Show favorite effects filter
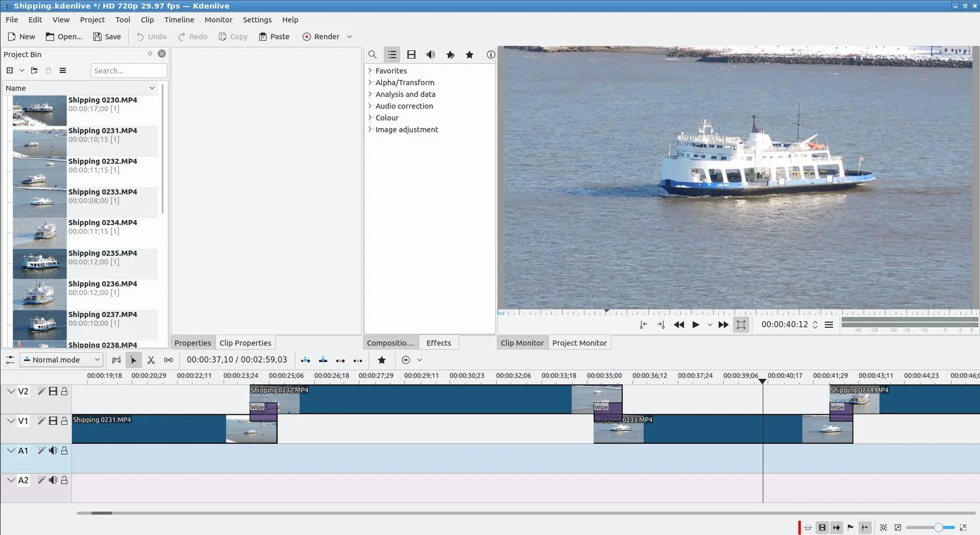980x535 pixels. click(470, 55)
